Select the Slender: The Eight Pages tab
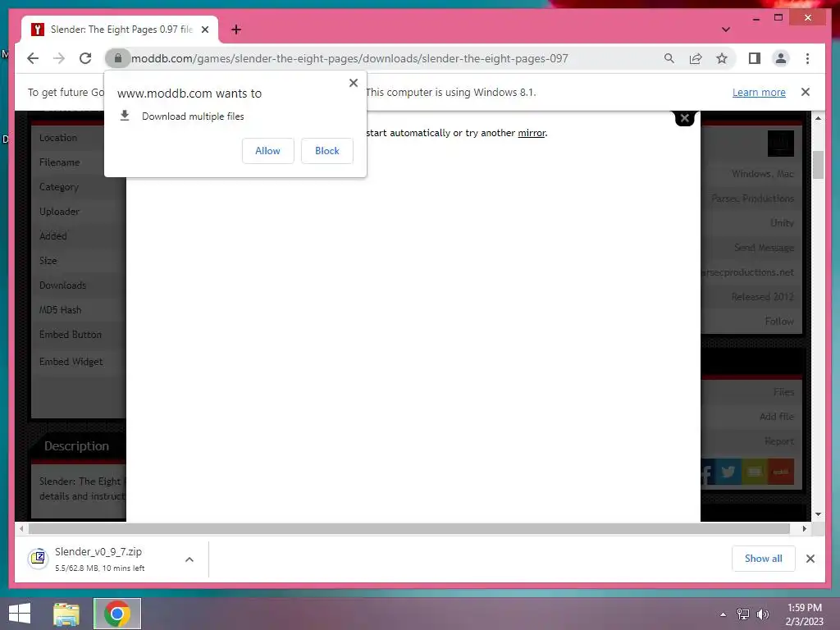840x630 pixels. coord(120,30)
